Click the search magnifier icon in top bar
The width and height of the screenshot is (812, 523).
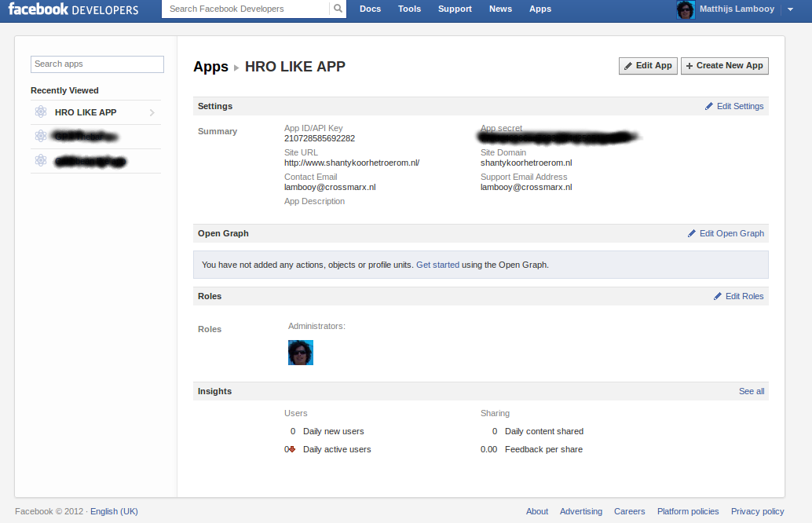[x=338, y=9]
